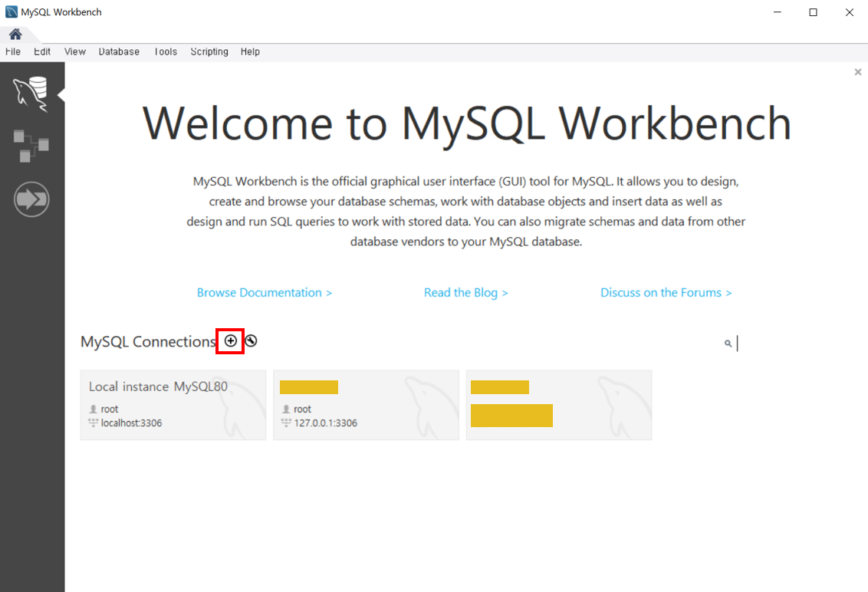Open the View menu

tap(74, 51)
